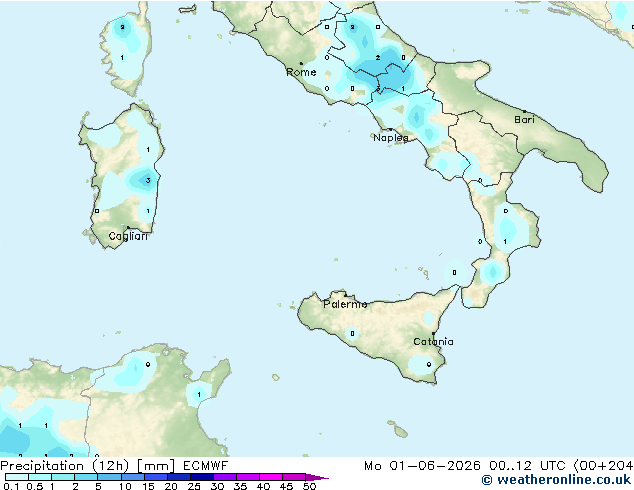Click the legend value 35
The height and width of the screenshot is (490, 634).
(240, 486)
